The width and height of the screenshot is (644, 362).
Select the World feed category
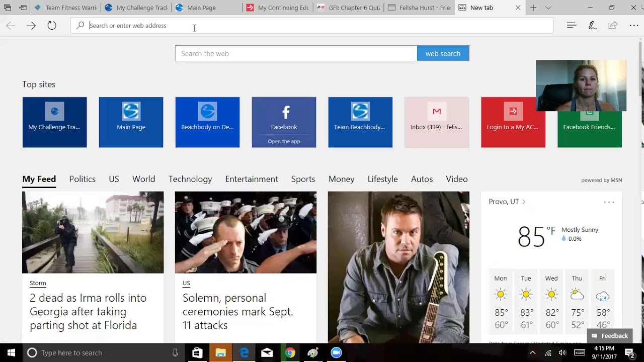click(143, 179)
